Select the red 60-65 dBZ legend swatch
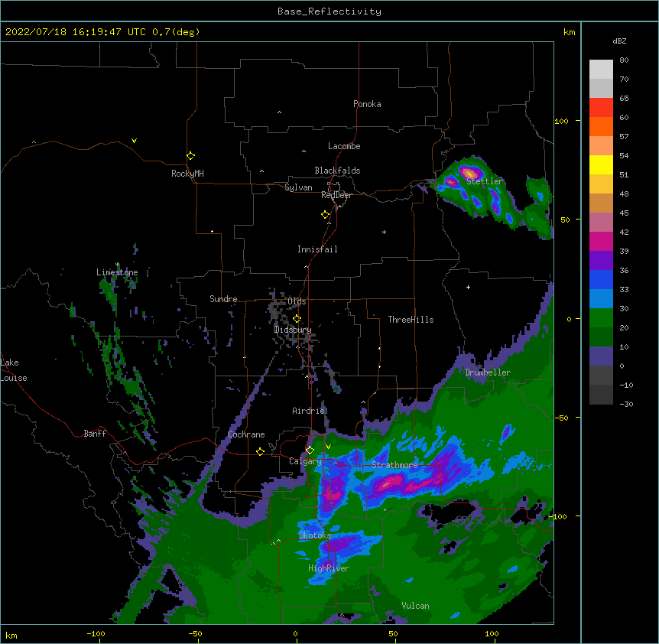The height and width of the screenshot is (644, 659). tap(601, 108)
